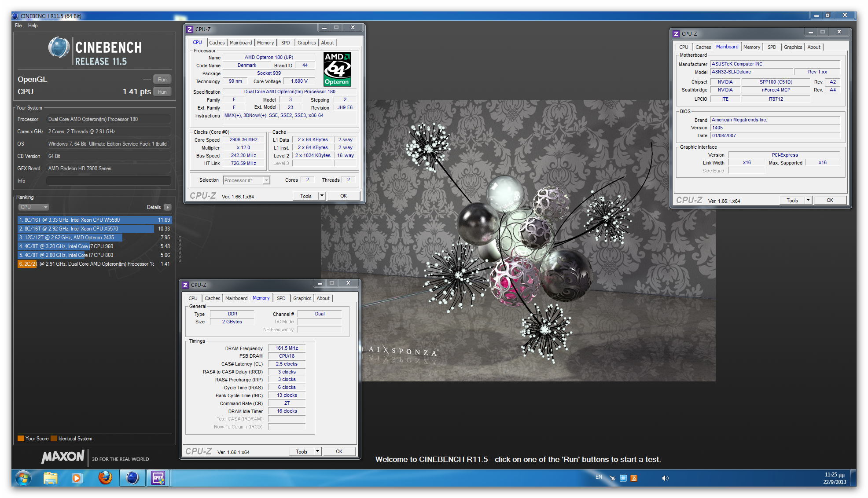Select Graphics tab in the CPU-Z Mainboard window
This screenshot has width=868, height=498.
793,47
